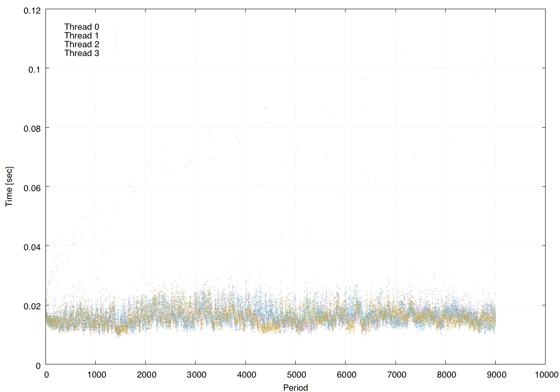Click the 1000 x-axis tick label

(96, 374)
